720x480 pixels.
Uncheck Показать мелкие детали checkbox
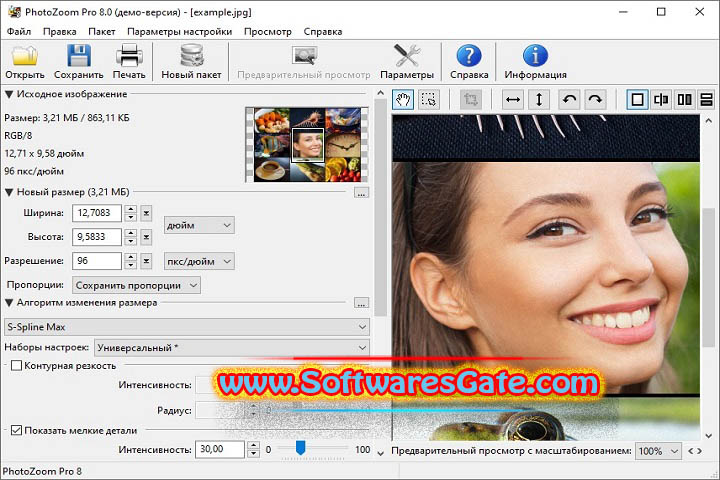[x=17, y=430]
